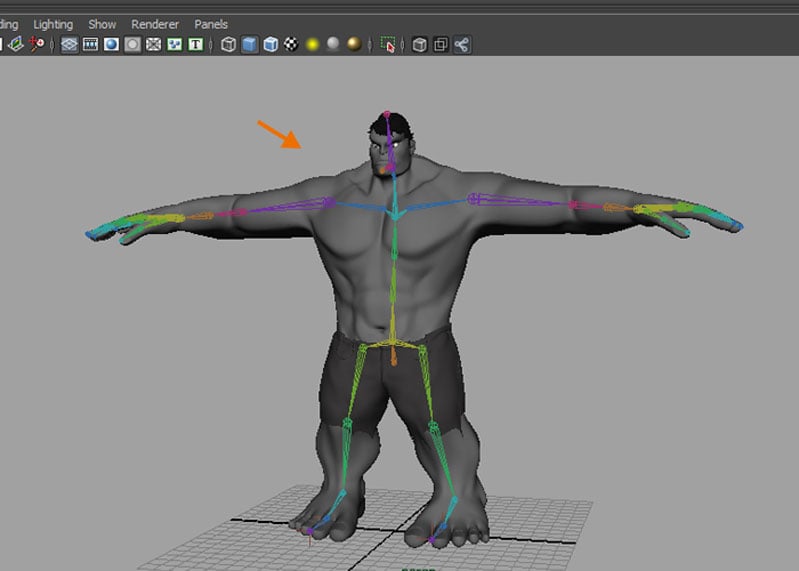Click the high quality gold sphere icon
The height and width of the screenshot is (571, 799).
pos(354,44)
